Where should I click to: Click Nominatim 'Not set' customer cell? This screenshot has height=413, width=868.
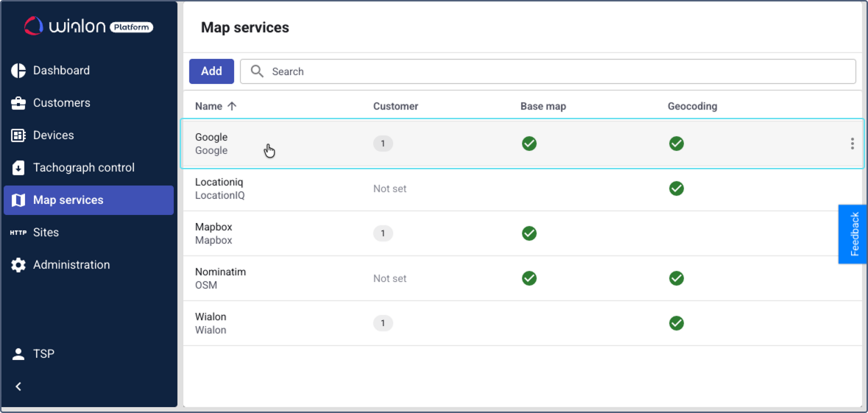click(389, 278)
